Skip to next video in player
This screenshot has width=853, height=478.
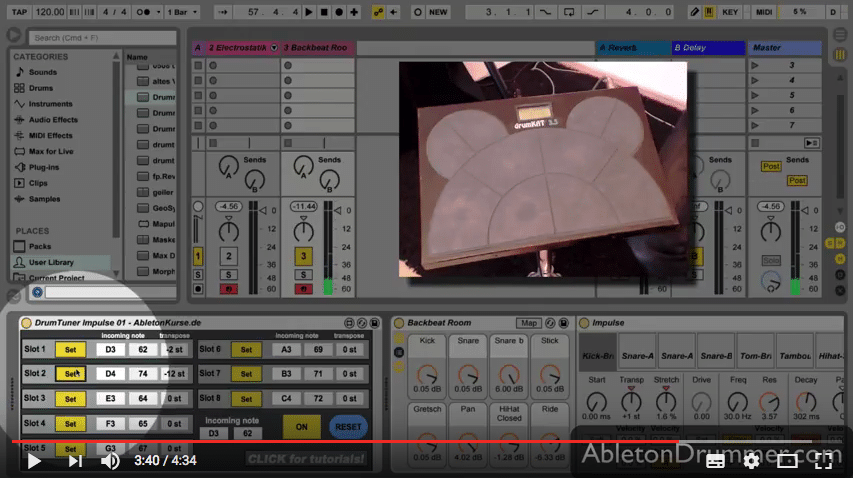pyautogui.click(x=75, y=461)
